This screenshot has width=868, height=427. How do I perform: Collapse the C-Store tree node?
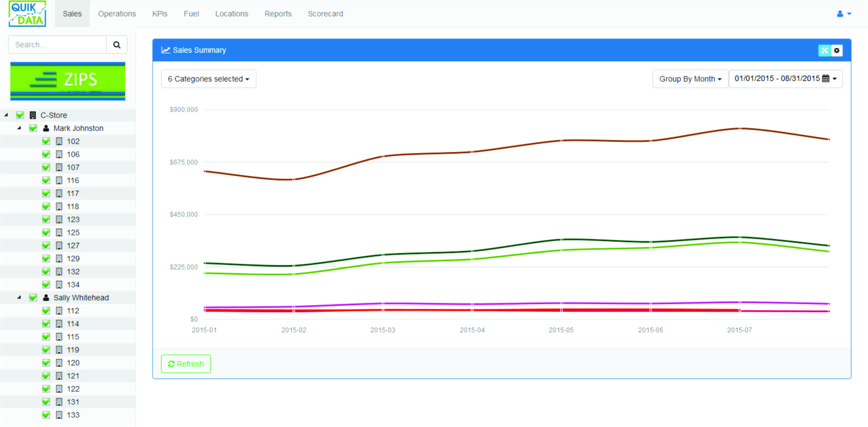[6, 115]
